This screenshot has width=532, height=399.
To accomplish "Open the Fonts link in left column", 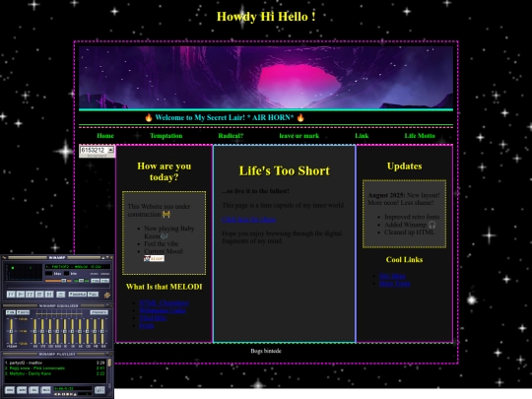I will click(x=146, y=325).
